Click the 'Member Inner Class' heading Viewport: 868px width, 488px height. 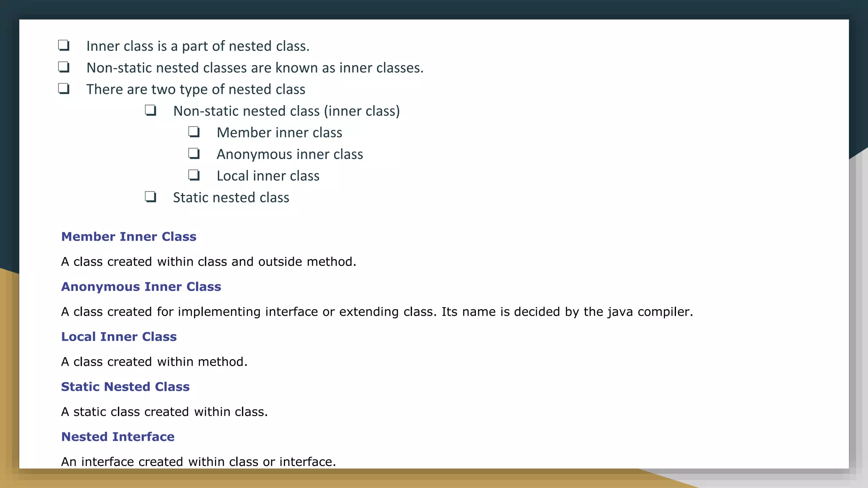click(129, 236)
